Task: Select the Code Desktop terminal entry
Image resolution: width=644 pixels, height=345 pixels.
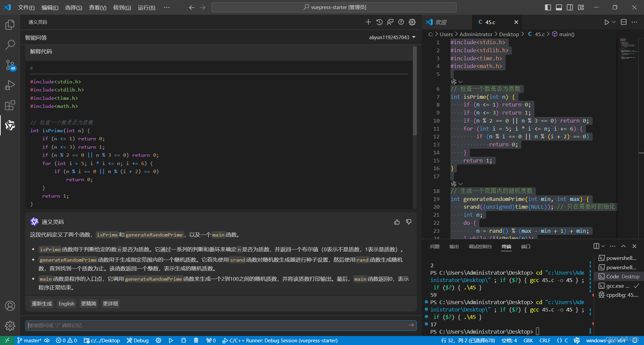Action: (619, 277)
